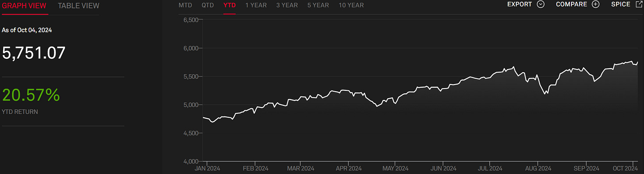The image size is (644, 174).
Task: Select the YTD time range
Action: [230, 5]
